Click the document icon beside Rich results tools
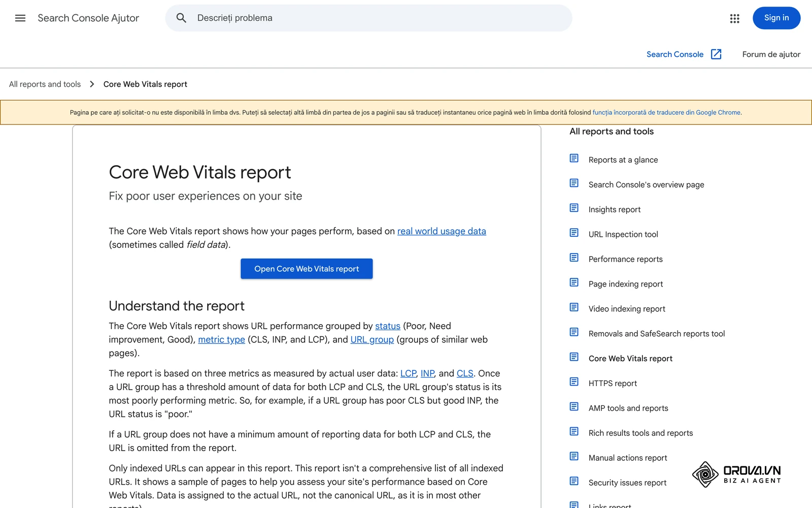Image resolution: width=812 pixels, height=508 pixels. [574, 431]
